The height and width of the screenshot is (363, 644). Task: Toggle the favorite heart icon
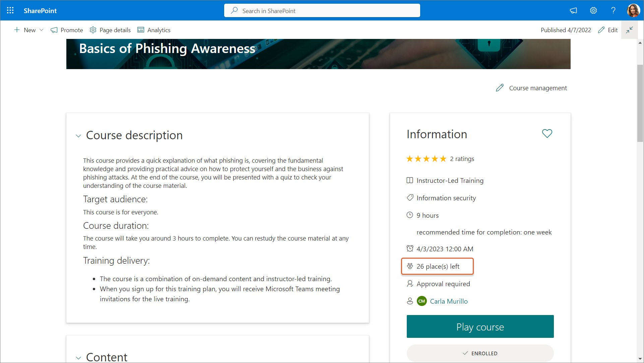(547, 134)
